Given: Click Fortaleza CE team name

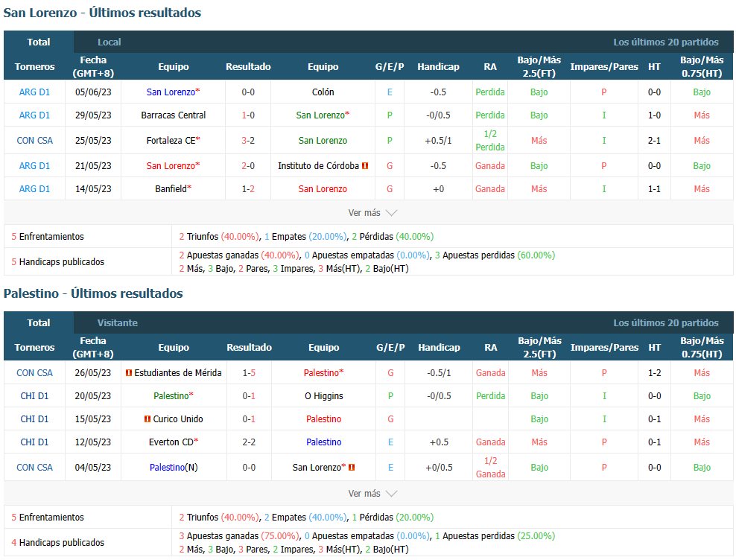Looking at the screenshot, I should coord(171,140).
